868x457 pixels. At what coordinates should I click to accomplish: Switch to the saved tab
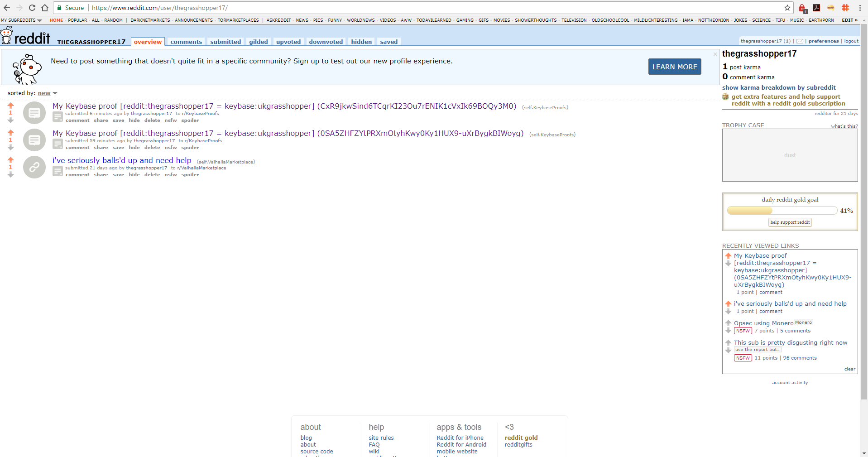(389, 42)
